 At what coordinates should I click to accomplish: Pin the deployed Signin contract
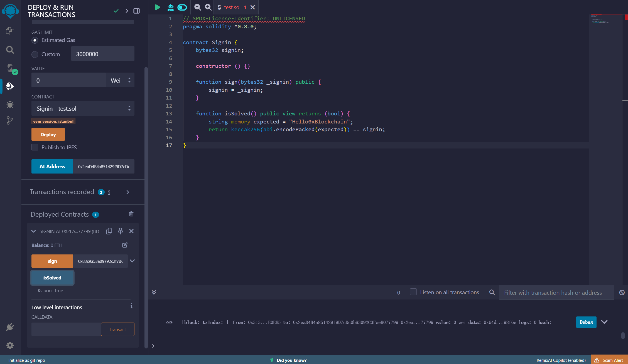(x=120, y=231)
